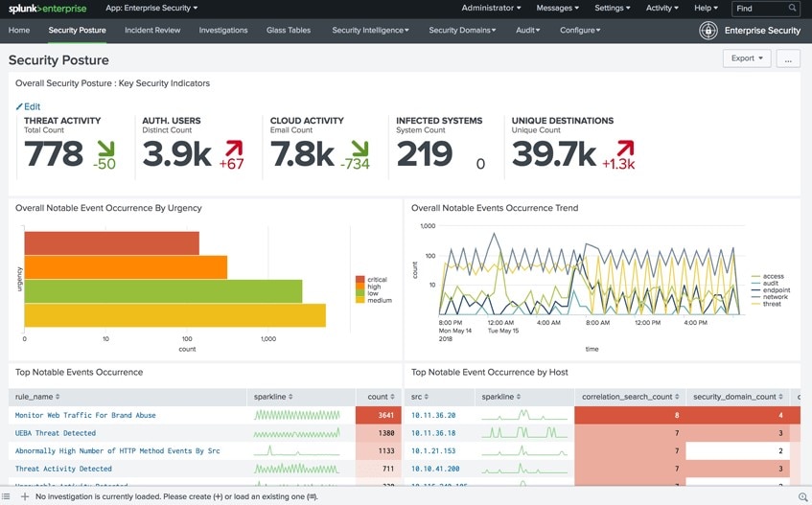Click sparkline for Monitor Web Traffic row
Image resolution: width=812 pixels, height=505 pixels.
pos(297,415)
